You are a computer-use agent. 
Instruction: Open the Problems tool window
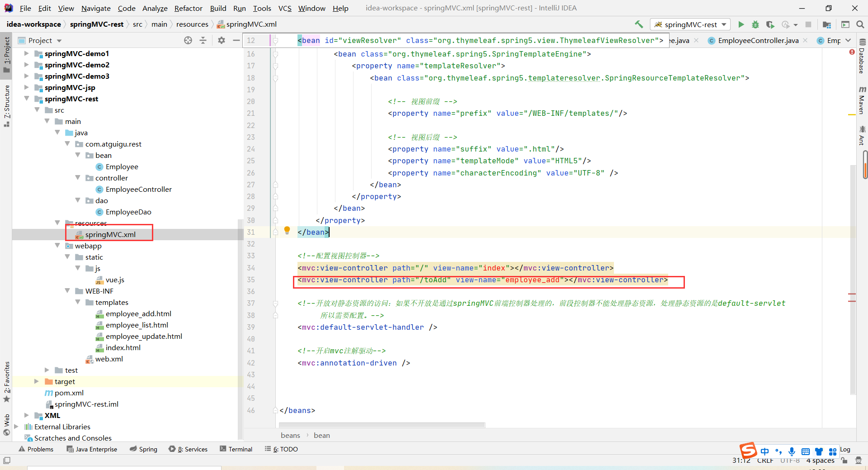point(36,449)
